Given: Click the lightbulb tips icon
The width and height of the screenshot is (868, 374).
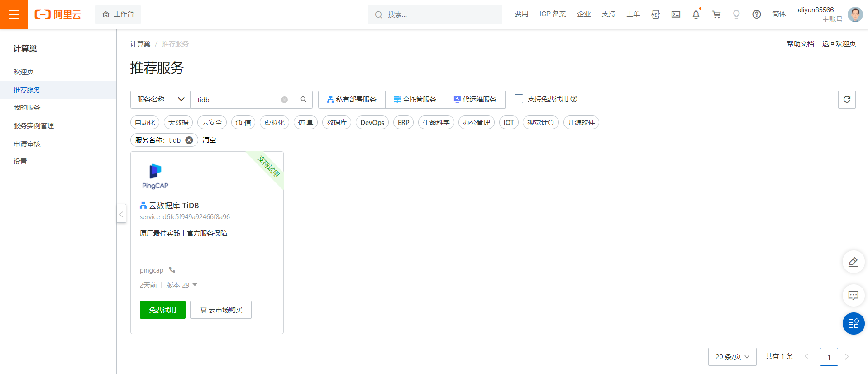Looking at the screenshot, I should click(736, 14).
